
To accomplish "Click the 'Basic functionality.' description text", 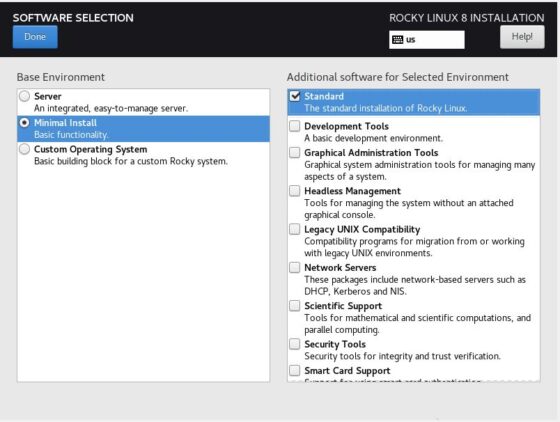I will (x=71, y=135).
